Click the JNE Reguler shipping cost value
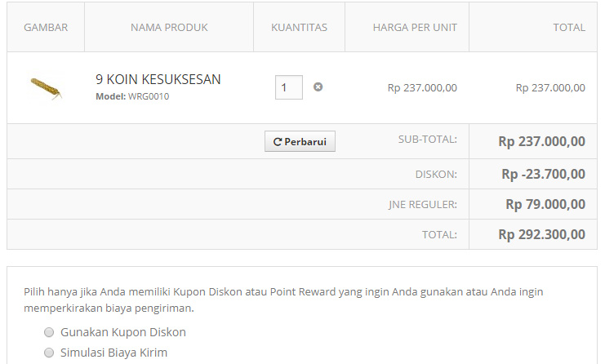 point(545,204)
